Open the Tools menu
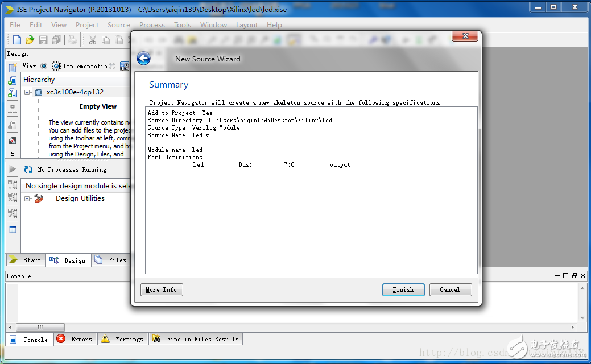 (x=183, y=25)
